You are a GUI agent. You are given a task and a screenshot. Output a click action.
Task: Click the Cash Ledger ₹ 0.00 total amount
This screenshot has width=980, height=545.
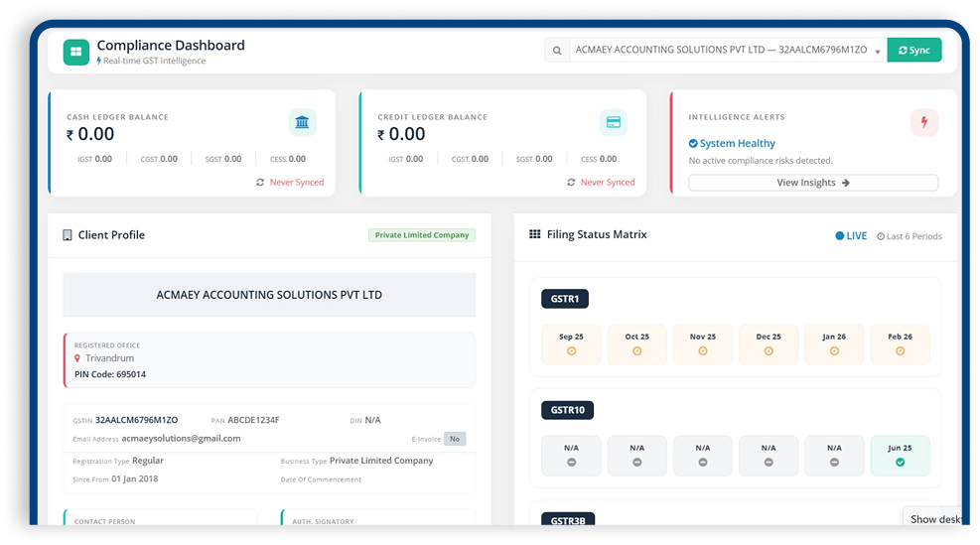pyautogui.click(x=90, y=134)
